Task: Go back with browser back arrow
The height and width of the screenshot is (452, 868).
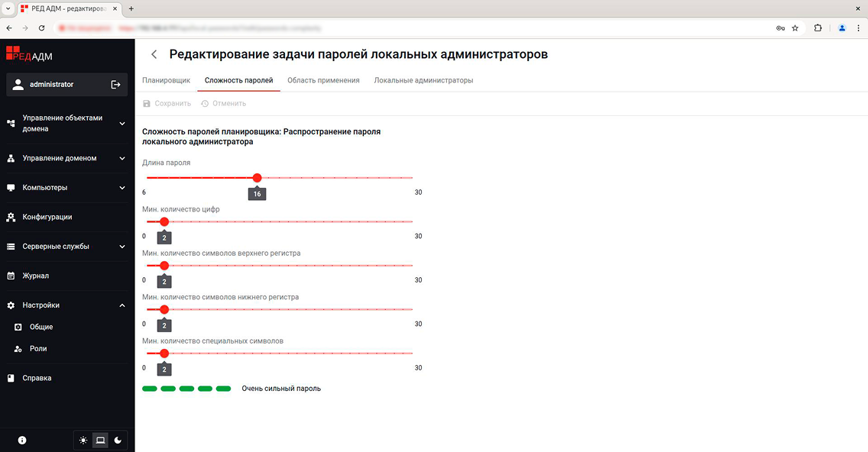Action: (9, 27)
